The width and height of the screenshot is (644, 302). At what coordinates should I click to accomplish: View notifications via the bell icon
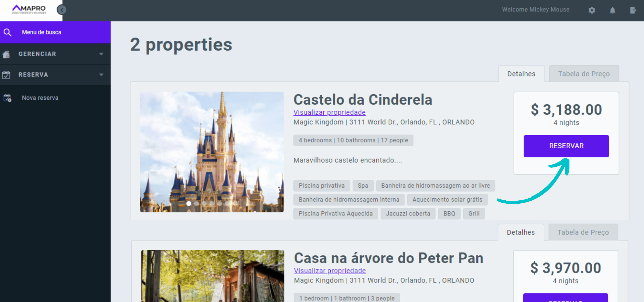pyautogui.click(x=612, y=10)
